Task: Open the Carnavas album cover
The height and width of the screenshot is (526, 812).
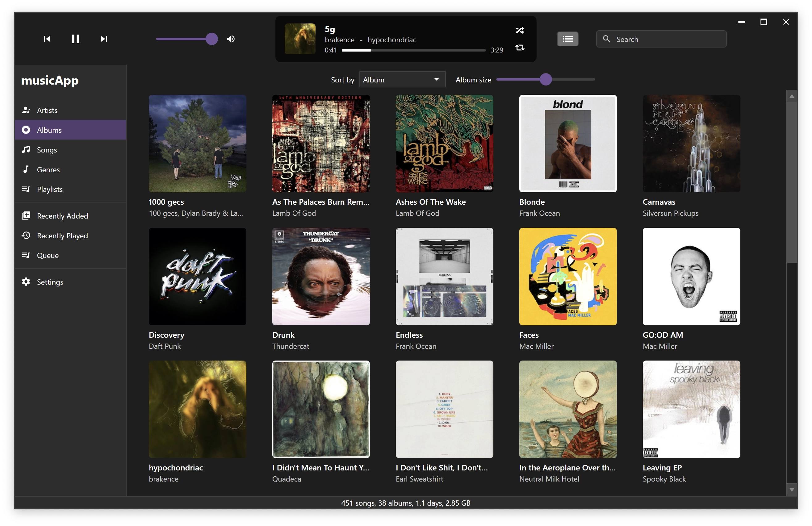Action: tap(692, 144)
